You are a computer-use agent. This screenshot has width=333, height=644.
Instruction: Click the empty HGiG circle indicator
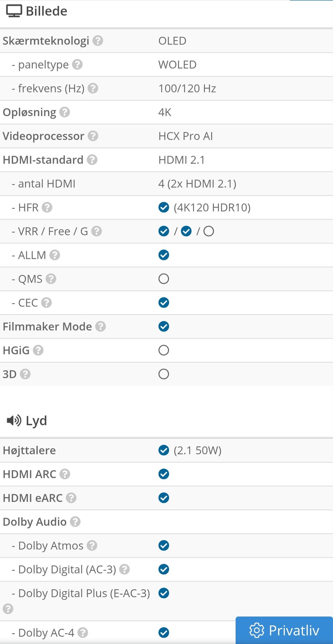pos(164,350)
